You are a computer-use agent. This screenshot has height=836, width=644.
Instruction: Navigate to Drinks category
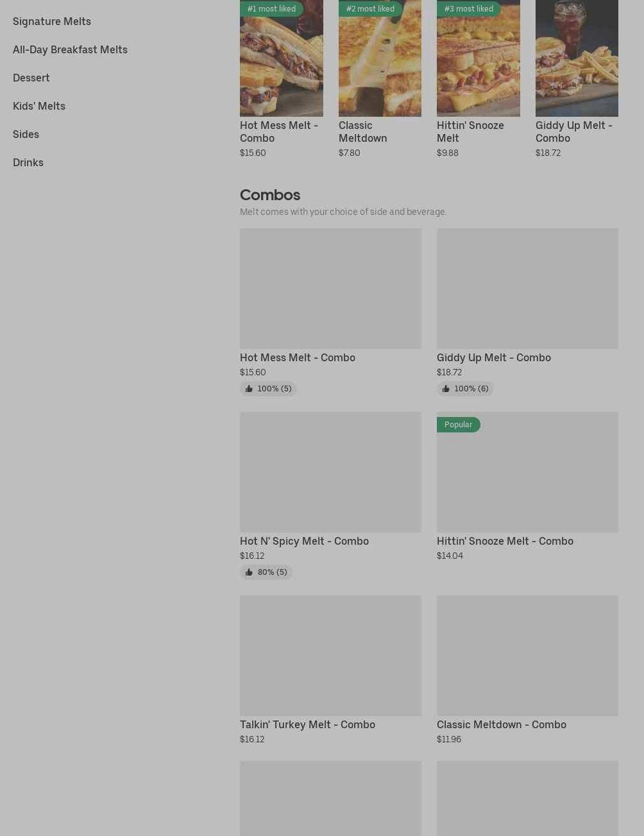pos(28,162)
